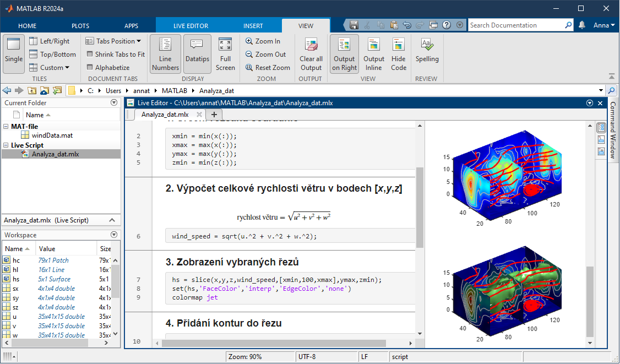Image resolution: width=620 pixels, height=364 pixels.
Task: Open the HOME ribbon tab
Action: (28, 26)
